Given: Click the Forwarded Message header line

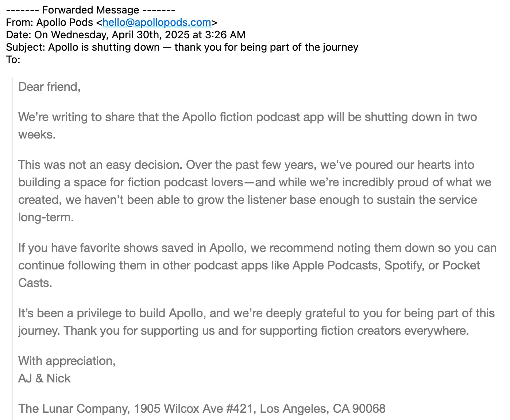Looking at the screenshot, I should coord(91,10).
